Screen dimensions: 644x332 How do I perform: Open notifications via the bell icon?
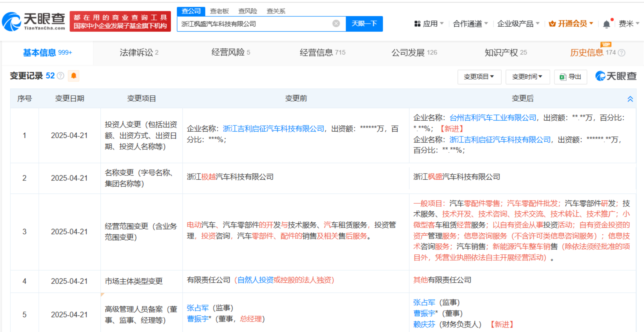(x=607, y=24)
